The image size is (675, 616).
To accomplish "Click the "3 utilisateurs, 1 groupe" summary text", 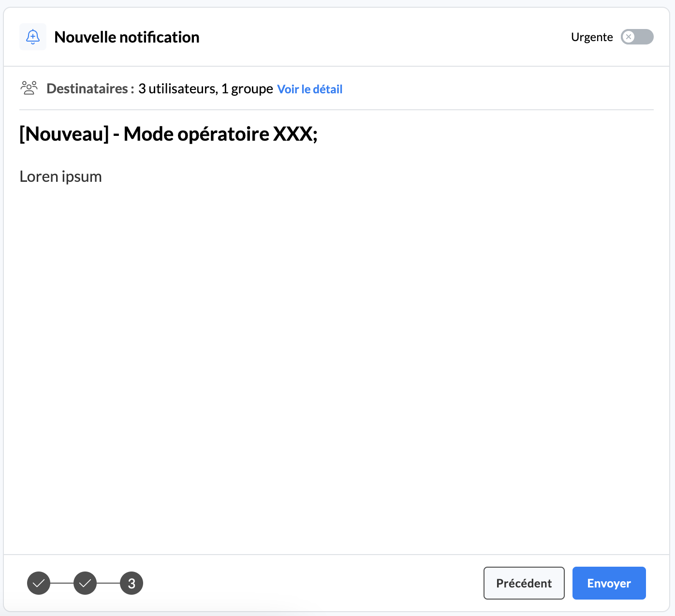I will pos(205,89).
